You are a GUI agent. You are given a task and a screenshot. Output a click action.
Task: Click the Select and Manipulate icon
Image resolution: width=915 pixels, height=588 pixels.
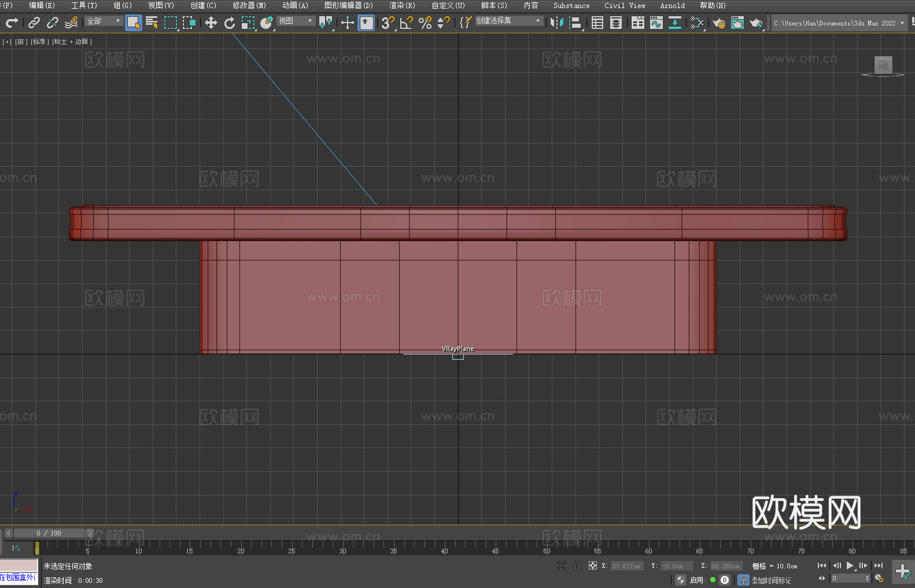348,23
